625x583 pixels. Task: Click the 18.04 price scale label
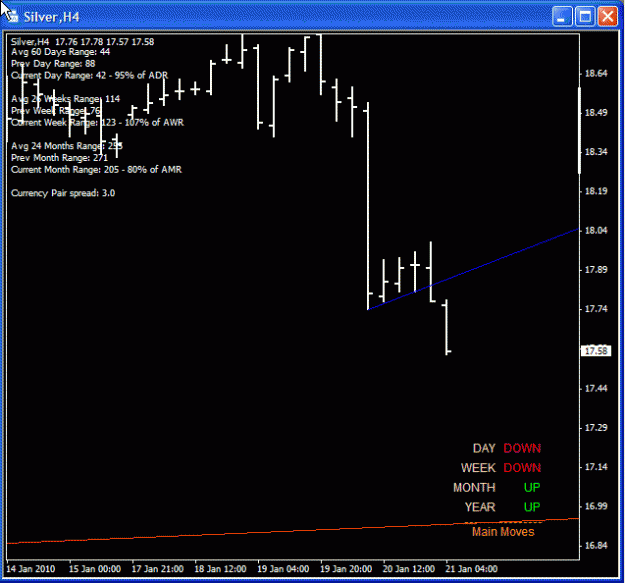coord(596,230)
